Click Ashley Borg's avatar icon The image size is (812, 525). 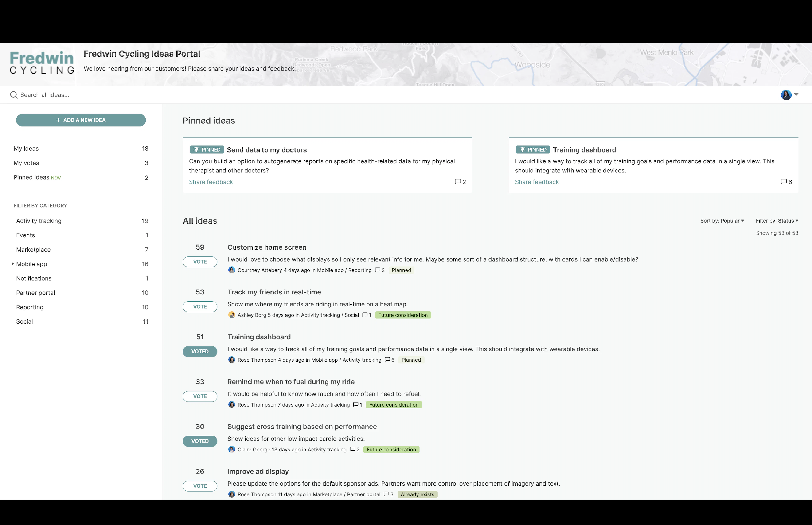click(x=232, y=315)
